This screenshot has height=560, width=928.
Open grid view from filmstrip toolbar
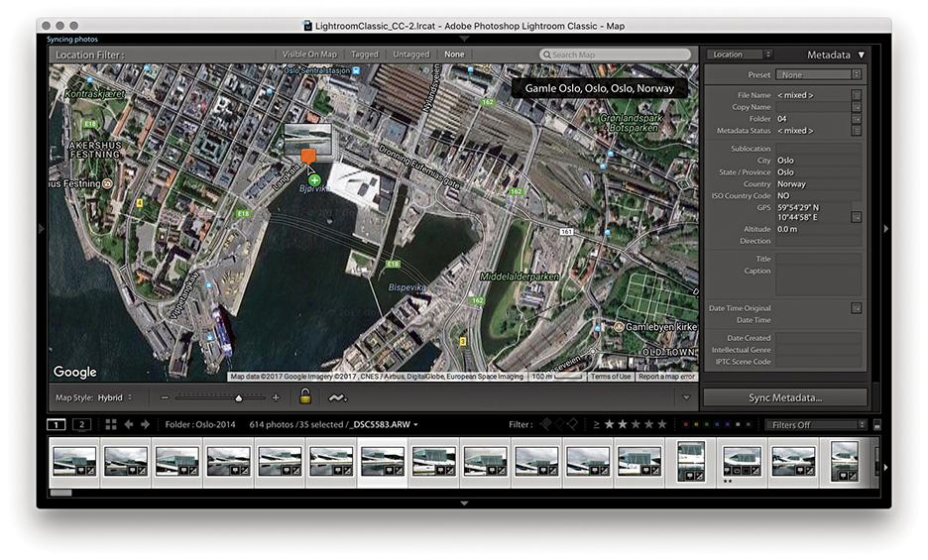111,424
